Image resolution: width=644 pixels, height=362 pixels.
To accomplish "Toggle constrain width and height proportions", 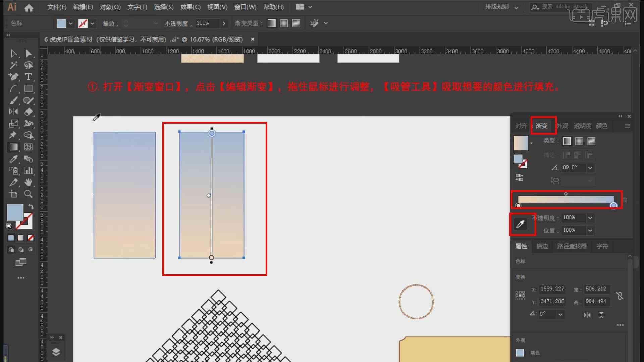I will point(620,296).
